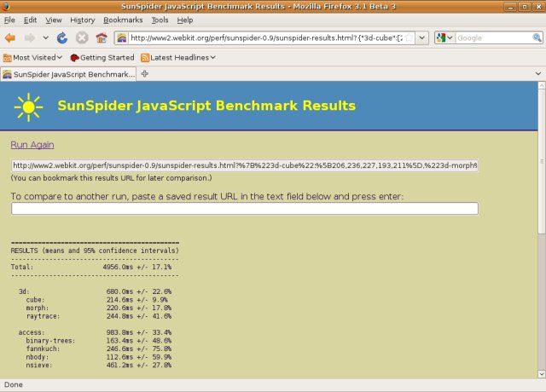Bookmark this page with the star icon

coord(409,37)
